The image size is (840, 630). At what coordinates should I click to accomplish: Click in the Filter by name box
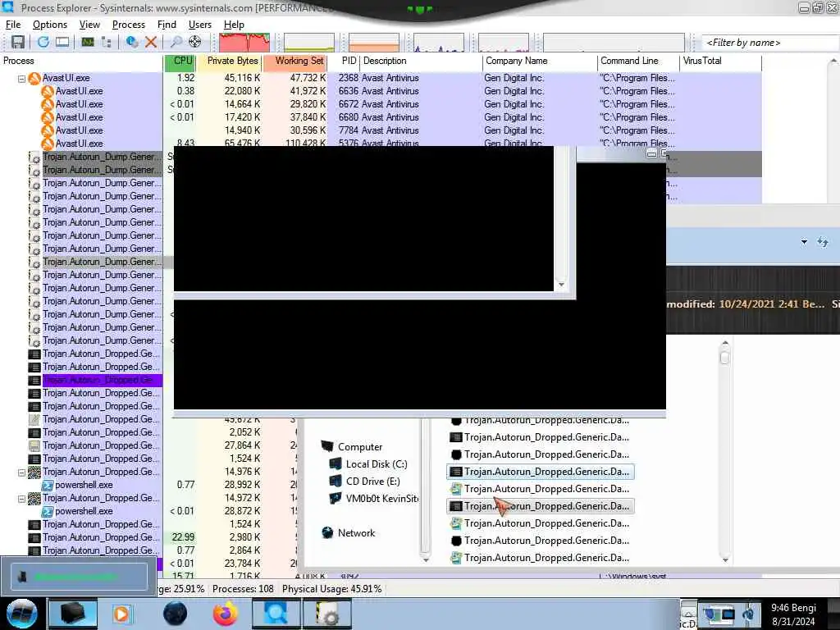click(769, 43)
